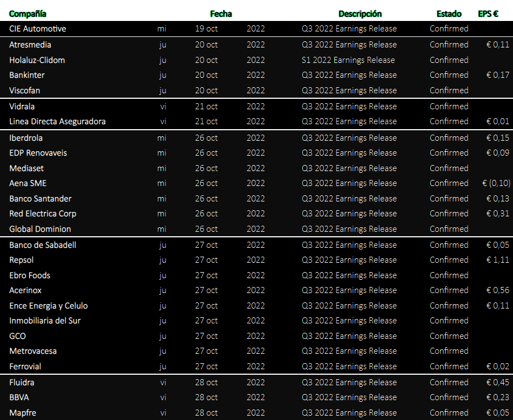
Task: Click the S1 2022 Earnings Release description
Action: (x=348, y=60)
